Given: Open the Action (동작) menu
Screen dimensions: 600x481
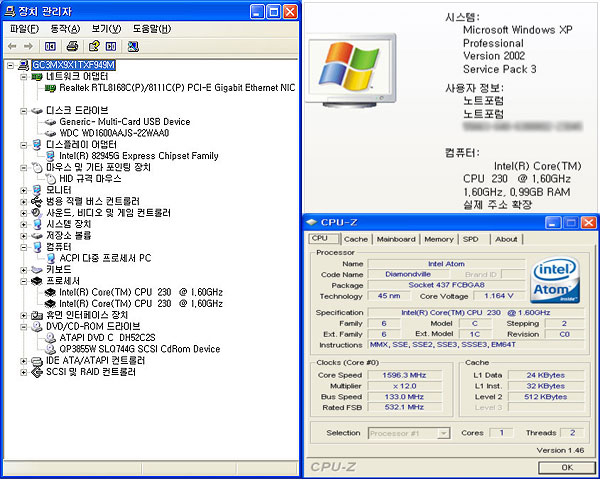Looking at the screenshot, I should coord(65,29).
